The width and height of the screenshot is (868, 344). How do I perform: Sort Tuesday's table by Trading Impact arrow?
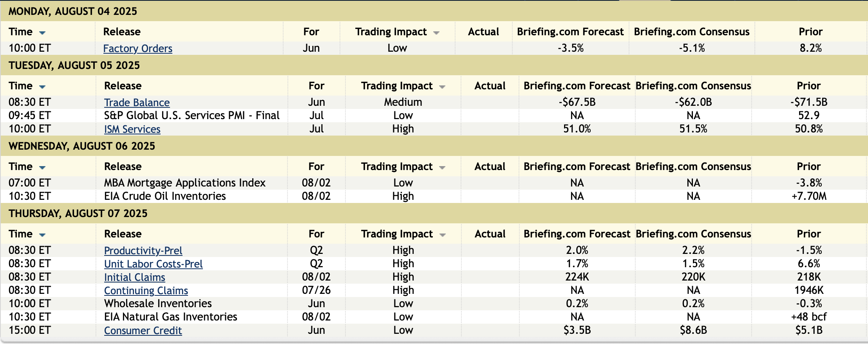(x=442, y=87)
